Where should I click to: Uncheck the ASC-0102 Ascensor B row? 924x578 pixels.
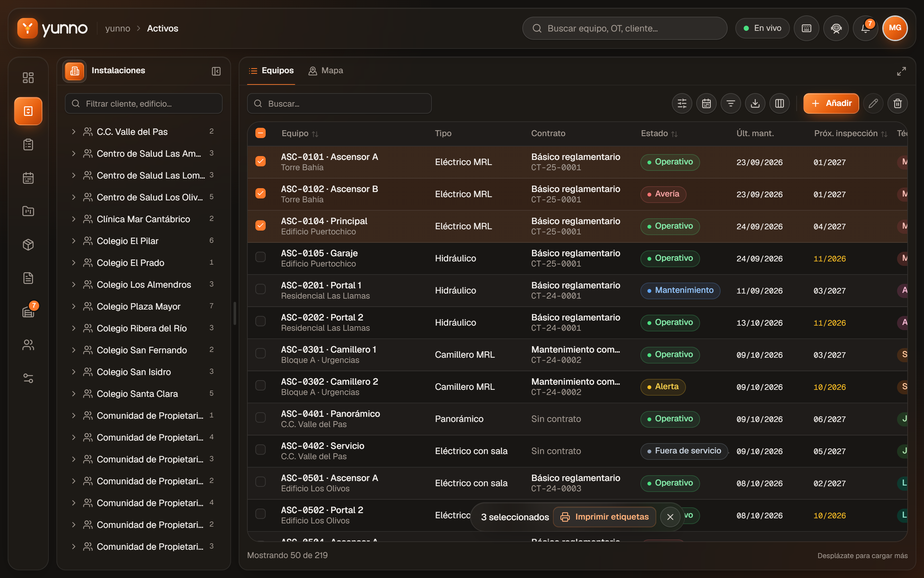261,193
